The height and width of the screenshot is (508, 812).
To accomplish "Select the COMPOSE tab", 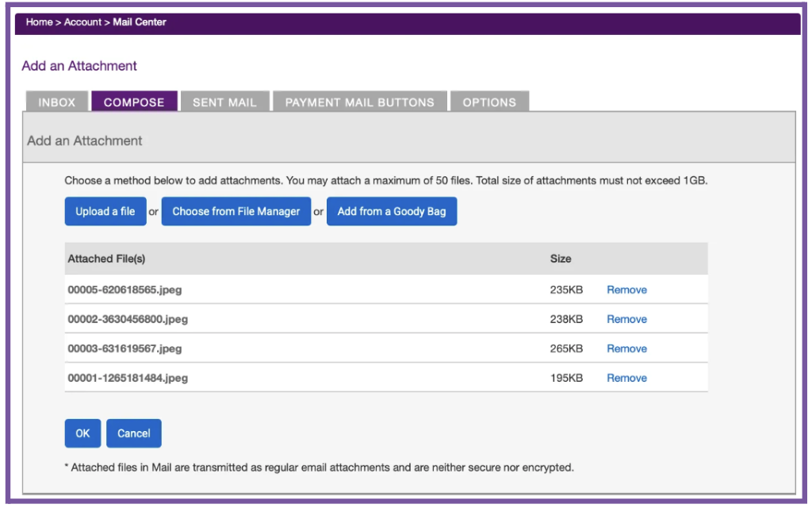I will (134, 102).
